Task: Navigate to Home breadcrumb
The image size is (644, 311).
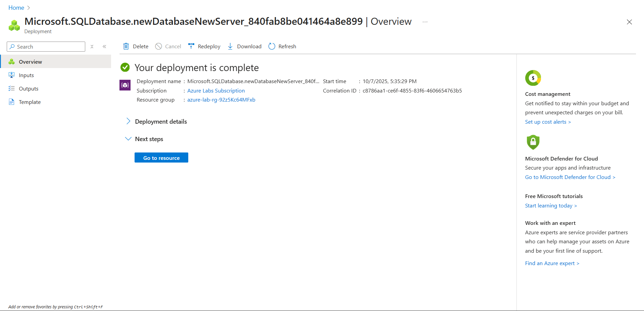Action: 16,8
